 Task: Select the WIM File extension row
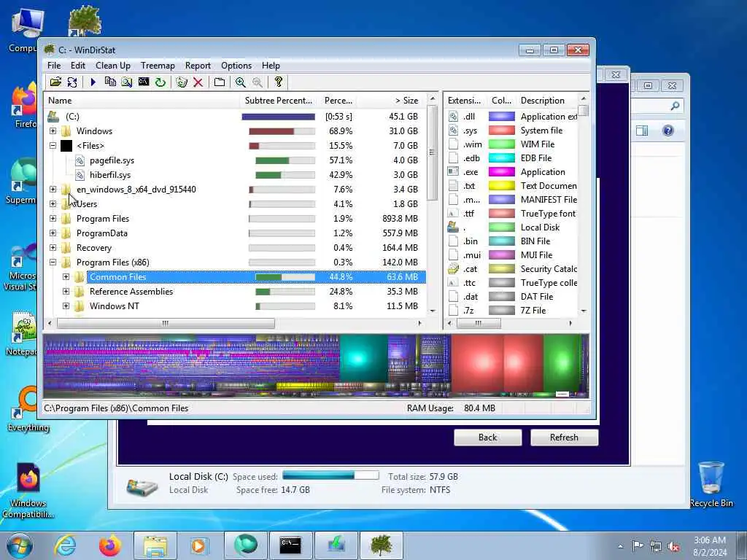513,144
